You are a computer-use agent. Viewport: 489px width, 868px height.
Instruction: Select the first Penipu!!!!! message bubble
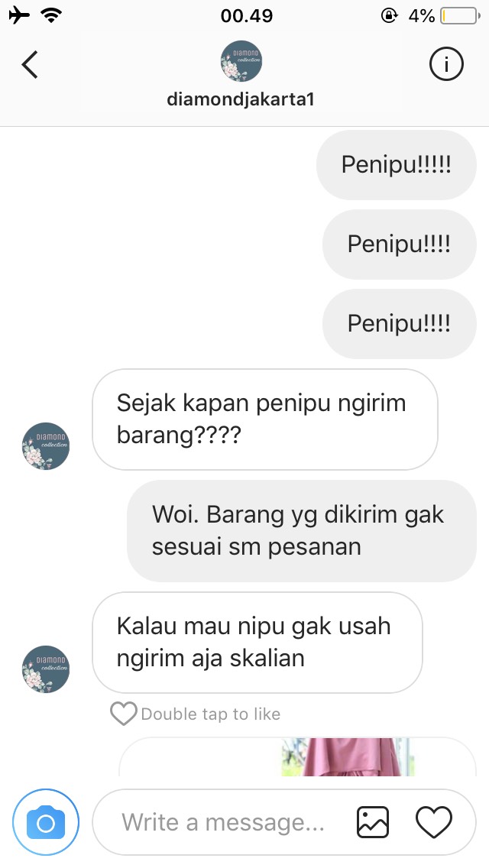[397, 165]
